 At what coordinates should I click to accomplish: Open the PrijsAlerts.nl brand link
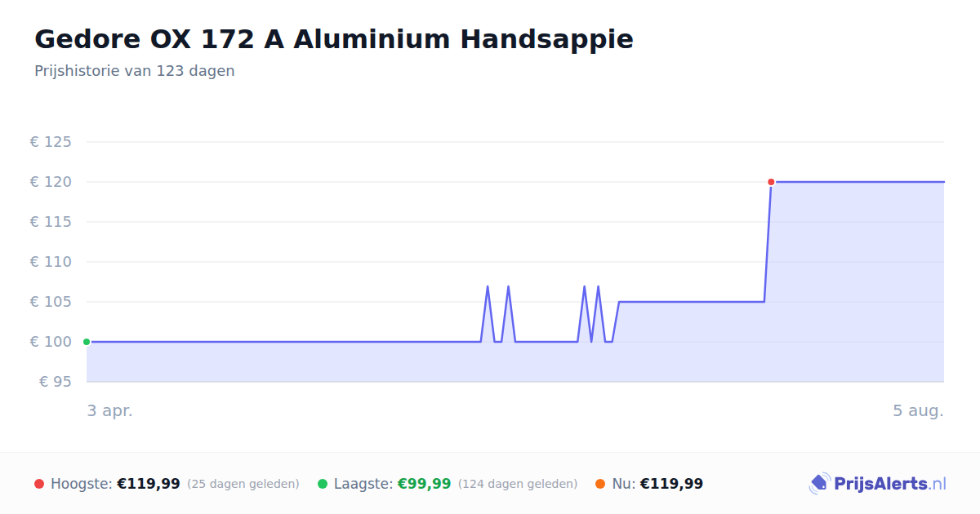coord(877,484)
